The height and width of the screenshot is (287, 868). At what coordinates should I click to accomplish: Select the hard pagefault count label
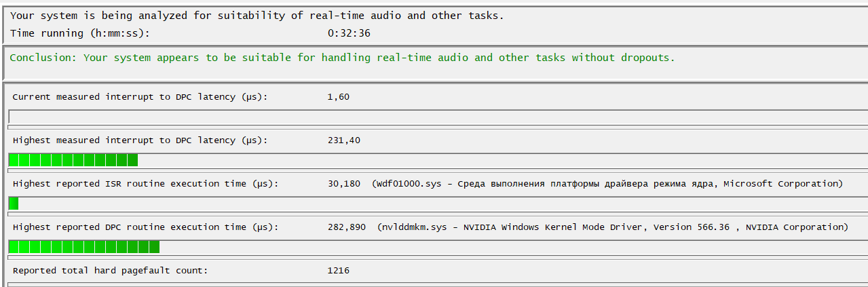pos(110,271)
